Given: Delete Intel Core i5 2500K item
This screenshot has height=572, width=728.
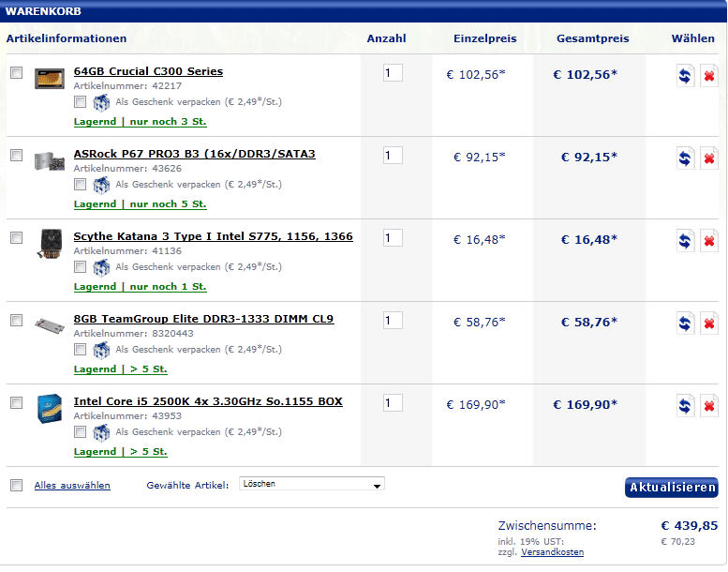Looking at the screenshot, I should tap(709, 406).
